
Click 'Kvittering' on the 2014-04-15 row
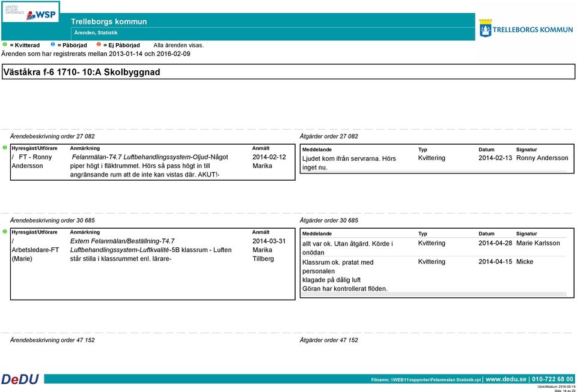pos(432,262)
